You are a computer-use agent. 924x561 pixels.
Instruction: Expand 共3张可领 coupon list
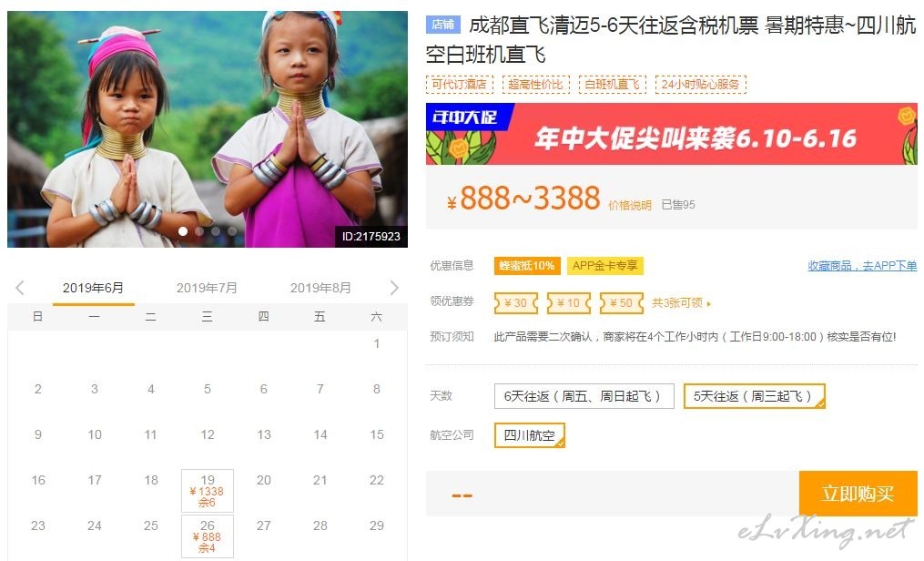681,303
